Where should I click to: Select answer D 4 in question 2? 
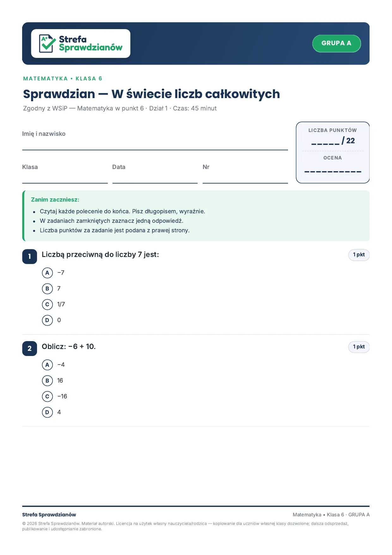47,412
